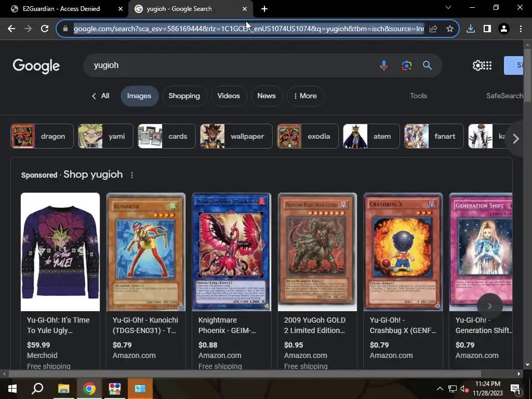
Task: Open Windows taskbar search
Action: coord(37,389)
